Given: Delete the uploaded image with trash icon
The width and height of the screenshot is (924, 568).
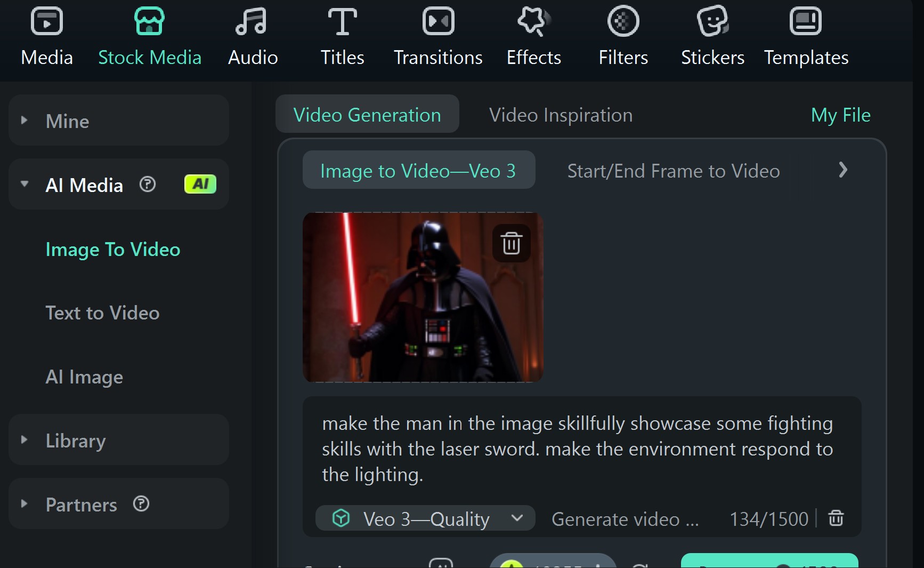Looking at the screenshot, I should (x=511, y=243).
